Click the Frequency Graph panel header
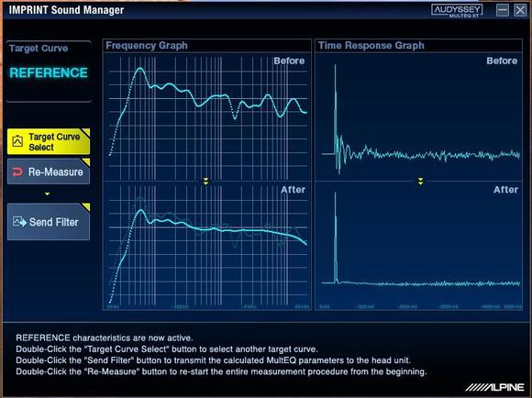Image resolution: width=532 pixels, height=398 pixels. tap(207, 46)
